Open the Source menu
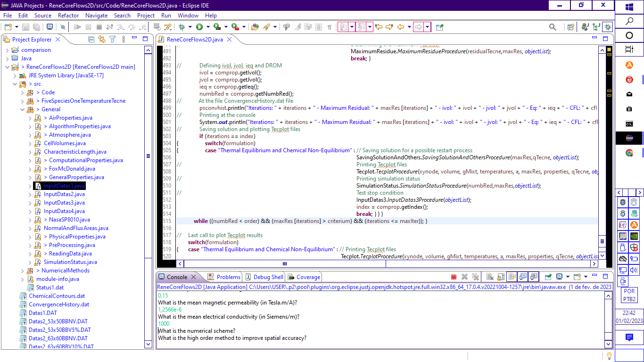The width and height of the screenshot is (644, 362). coord(43,15)
